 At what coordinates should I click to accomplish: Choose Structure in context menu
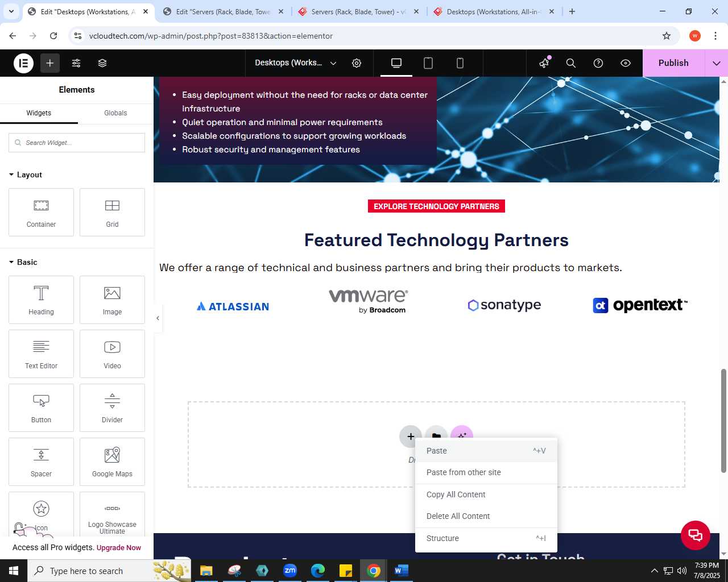[486, 538]
